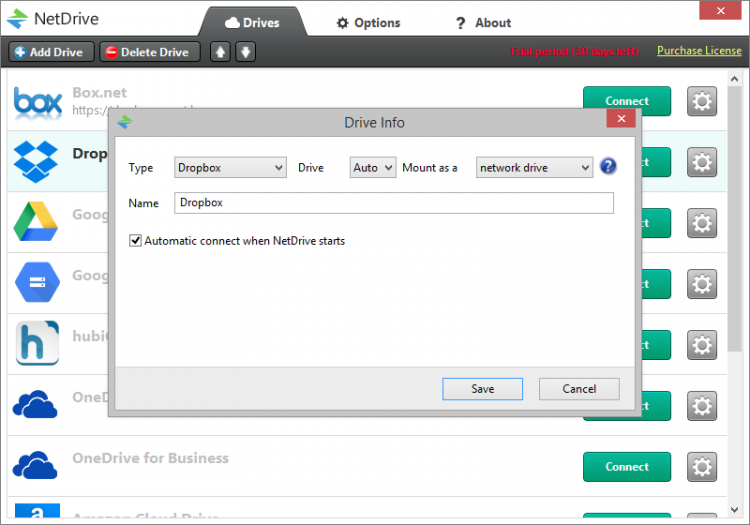Open the About tab
The width and height of the screenshot is (750, 525).
pos(483,22)
